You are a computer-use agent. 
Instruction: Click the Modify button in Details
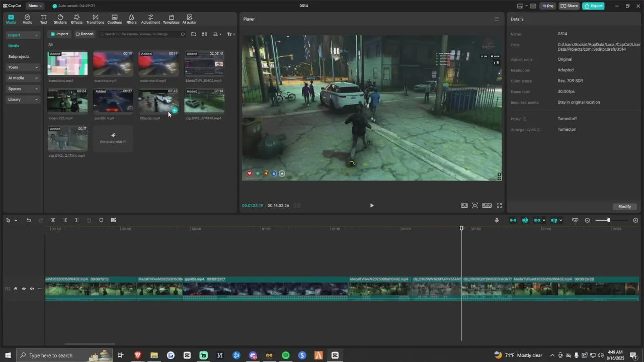click(625, 207)
